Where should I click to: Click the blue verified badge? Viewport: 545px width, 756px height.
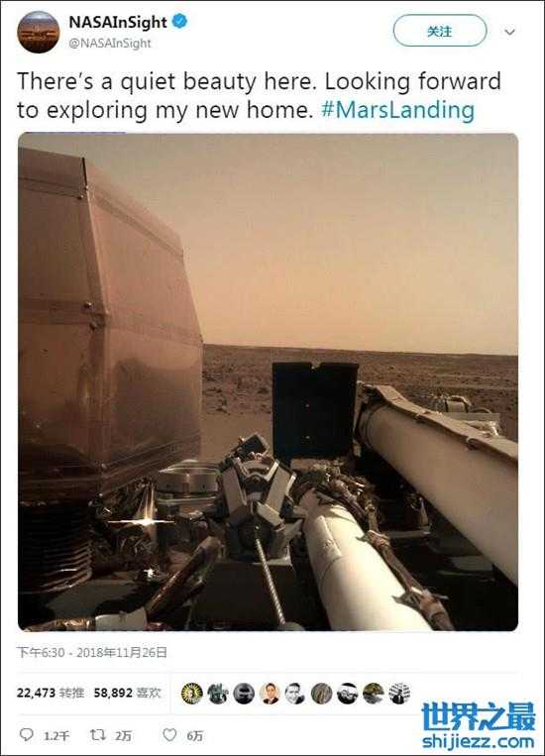(x=179, y=22)
